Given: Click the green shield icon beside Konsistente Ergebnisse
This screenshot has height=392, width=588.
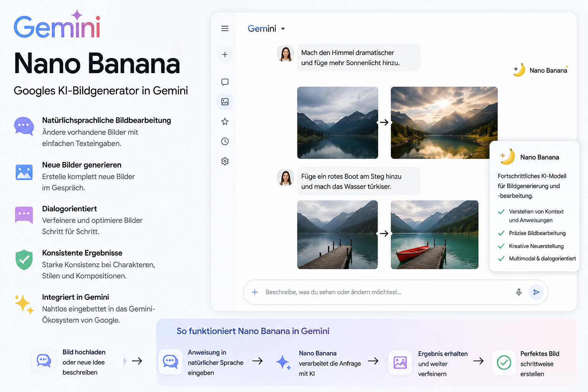Looking at the screenshot, I should [x=24, y=260].
